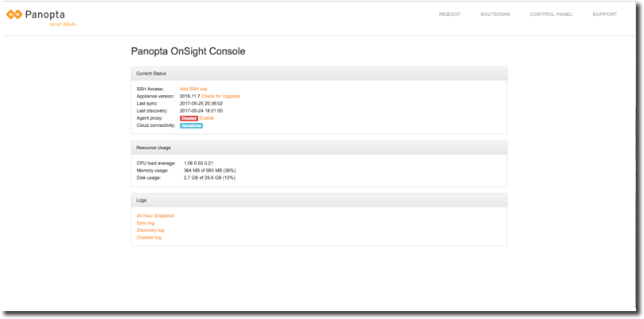Click the CPU load average label
This screenshot has width=644, height=319.
pyautogui.click(x=156, y=163)
